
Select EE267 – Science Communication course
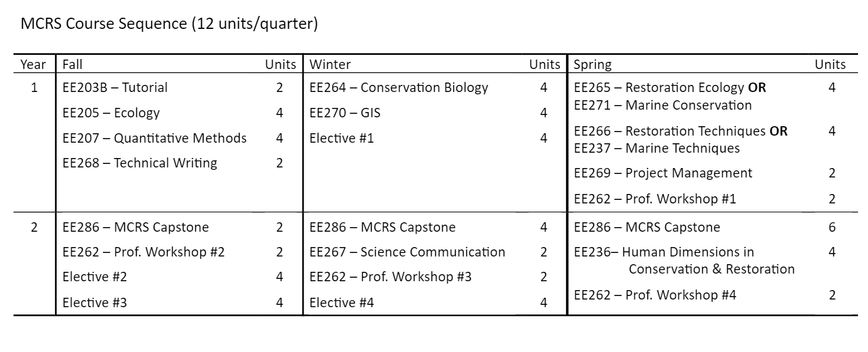coord(407,252)
